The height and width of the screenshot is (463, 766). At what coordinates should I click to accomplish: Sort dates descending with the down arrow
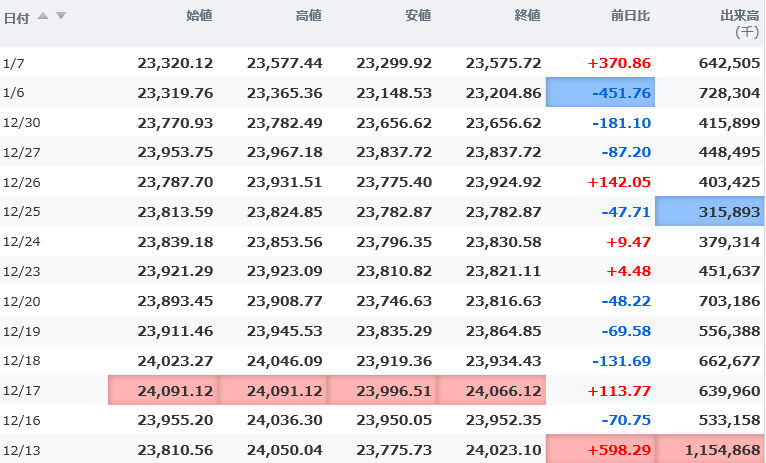point(61,16)
